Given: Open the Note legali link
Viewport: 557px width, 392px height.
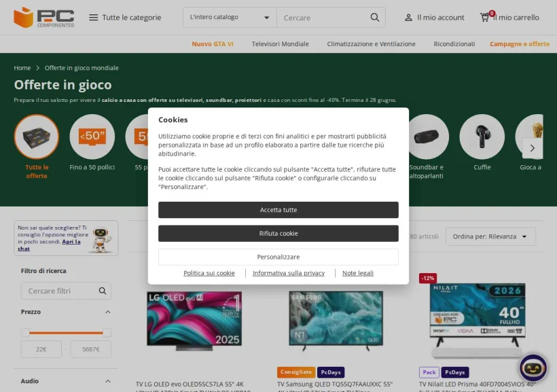Looking at the screenshot, I should pos(358,273).
